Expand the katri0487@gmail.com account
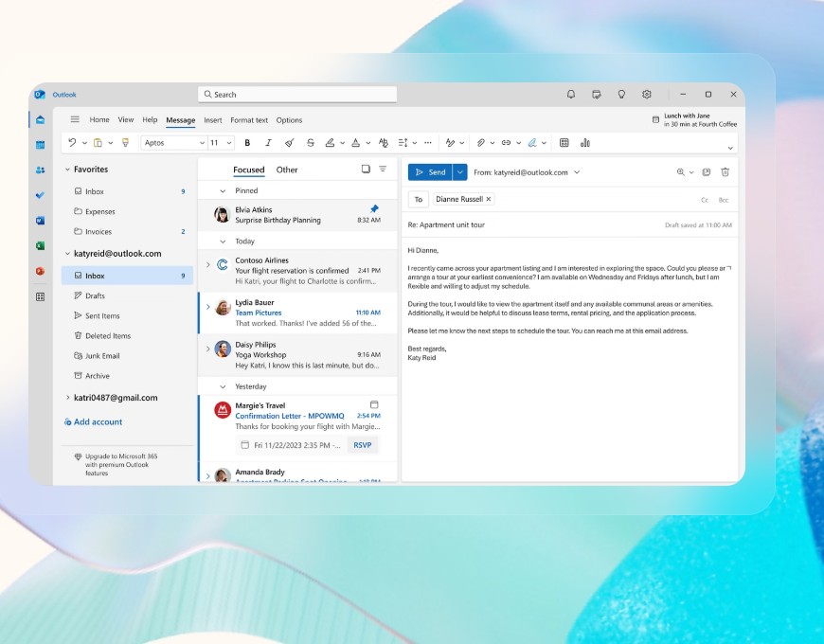The image size is (824, 644). pos(67,398)
